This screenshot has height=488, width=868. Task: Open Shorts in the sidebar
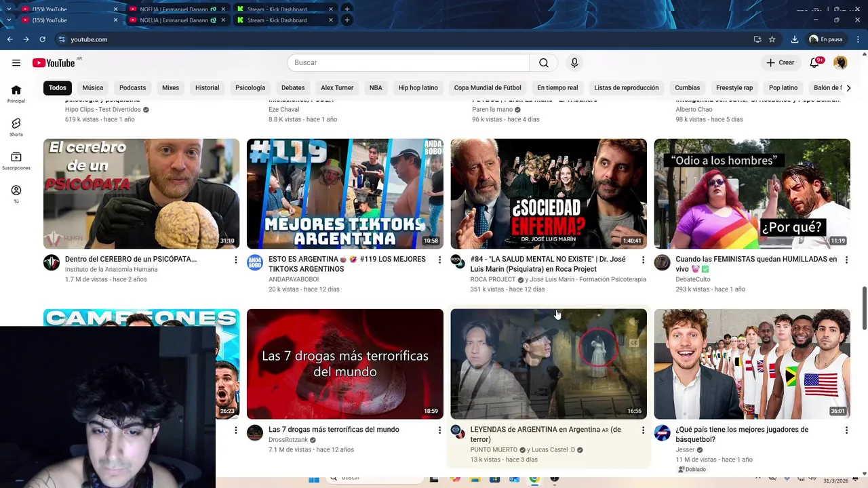[16, 127]
